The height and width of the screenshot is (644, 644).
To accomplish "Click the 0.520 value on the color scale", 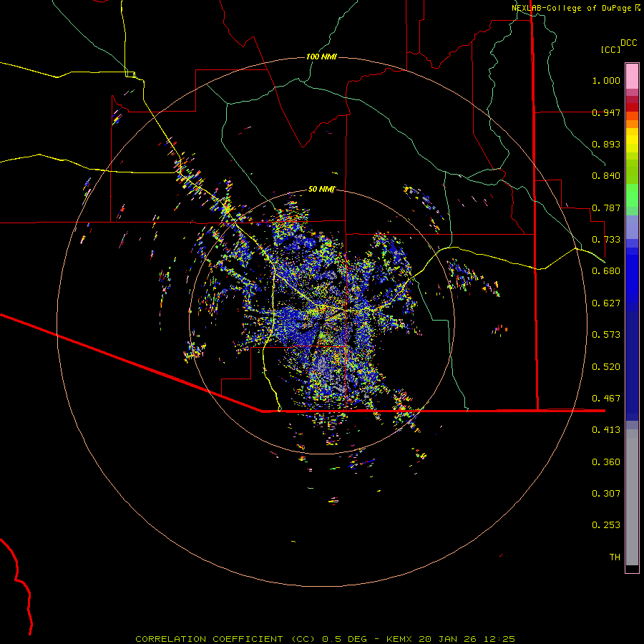I will coord(606,367).
